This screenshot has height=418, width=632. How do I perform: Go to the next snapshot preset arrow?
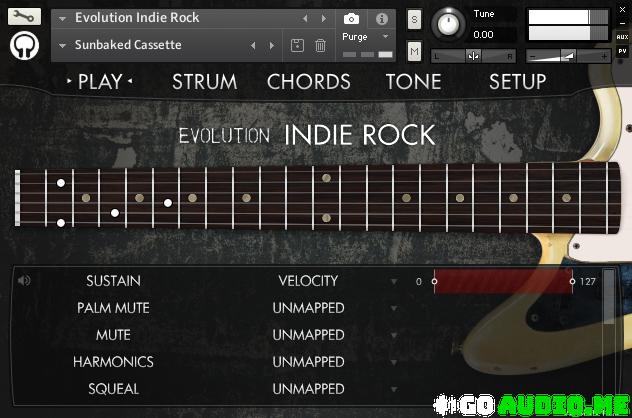click(271, 45)
